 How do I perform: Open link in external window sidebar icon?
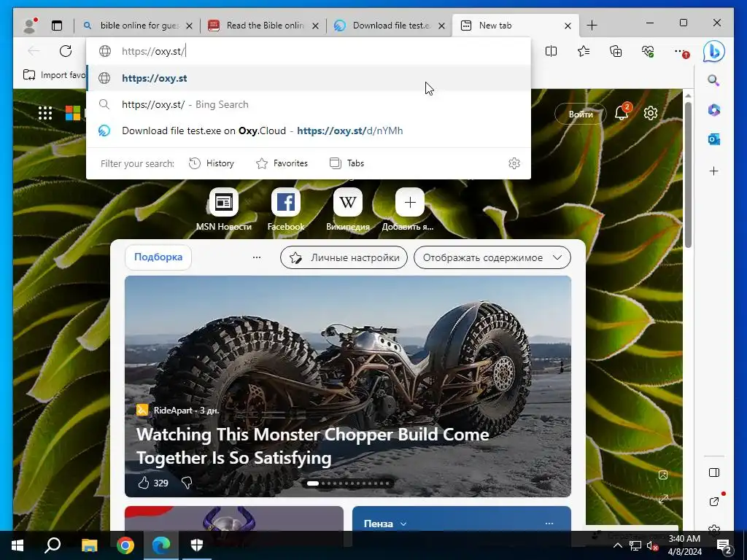[x=713, y=501]
